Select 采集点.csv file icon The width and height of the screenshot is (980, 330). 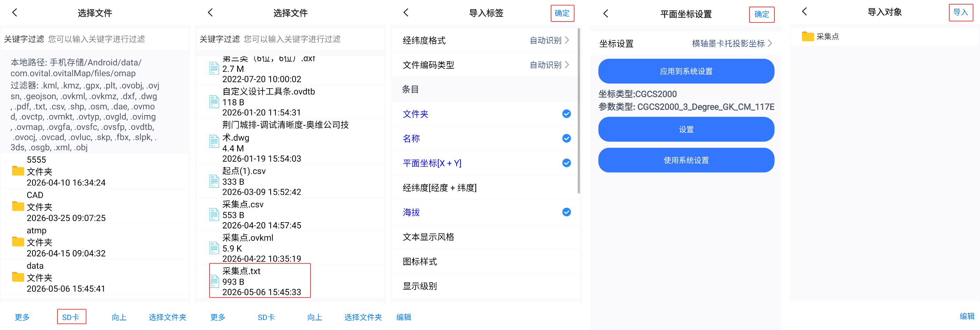214,215
